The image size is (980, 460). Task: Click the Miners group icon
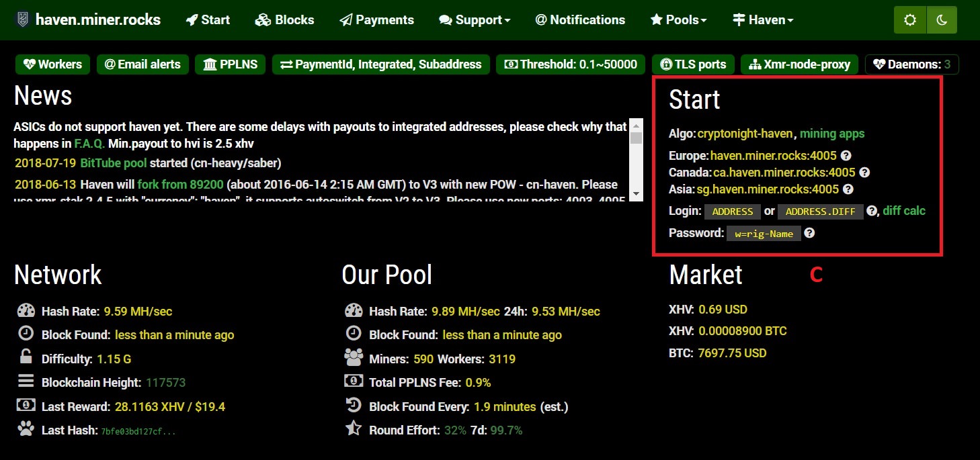tap(354, 357)
